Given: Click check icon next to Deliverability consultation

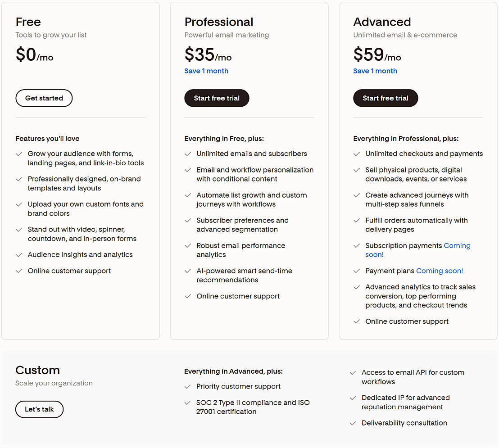Looking at the screenshot, I should [x=353, y=423].
